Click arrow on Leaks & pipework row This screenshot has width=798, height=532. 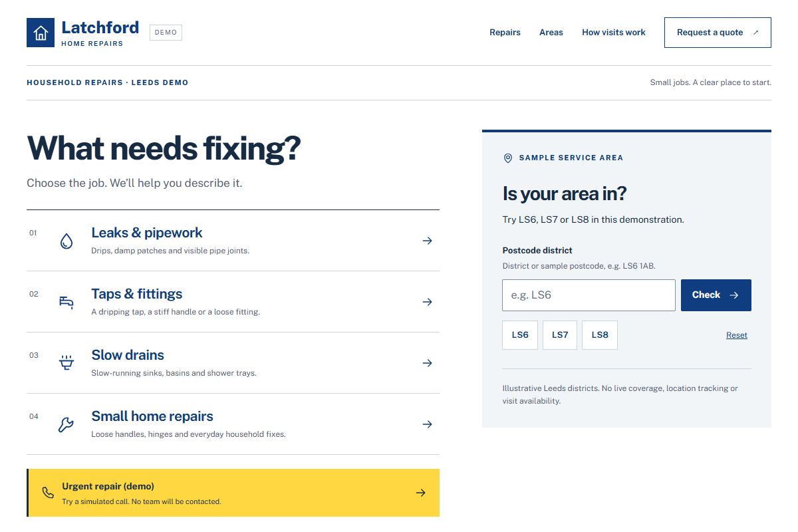(428, 241)
